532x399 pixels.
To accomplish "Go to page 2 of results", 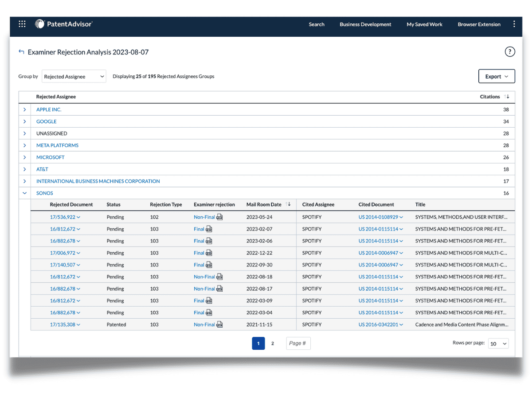I will [273, 343].
